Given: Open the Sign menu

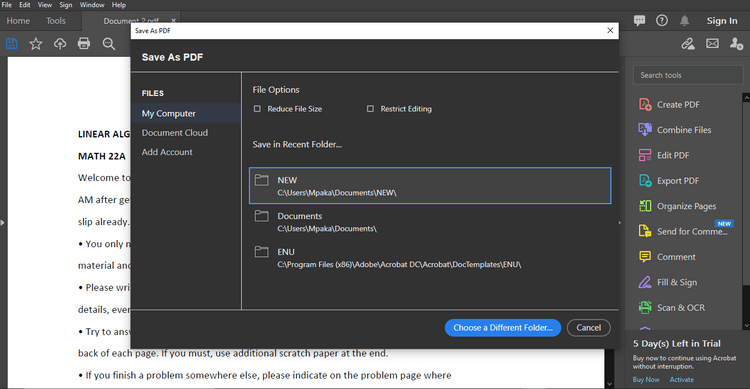Looking at the screenshot, I should 66,5.
